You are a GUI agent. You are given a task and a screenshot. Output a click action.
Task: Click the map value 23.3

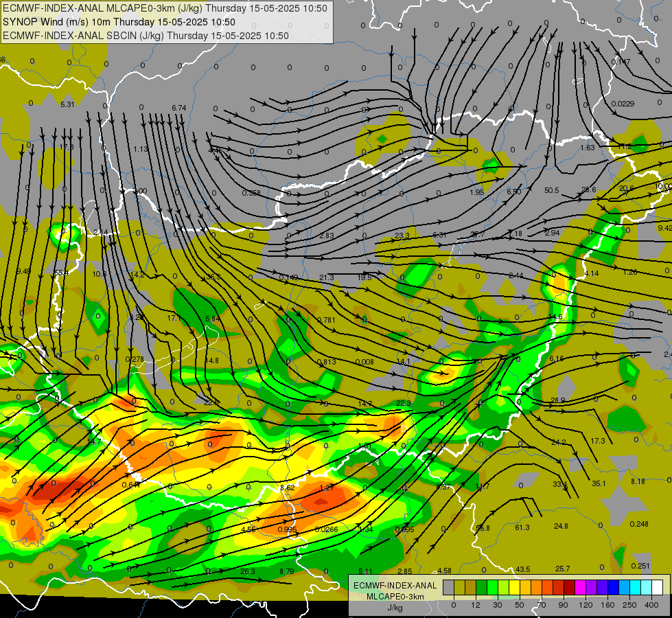402,236
